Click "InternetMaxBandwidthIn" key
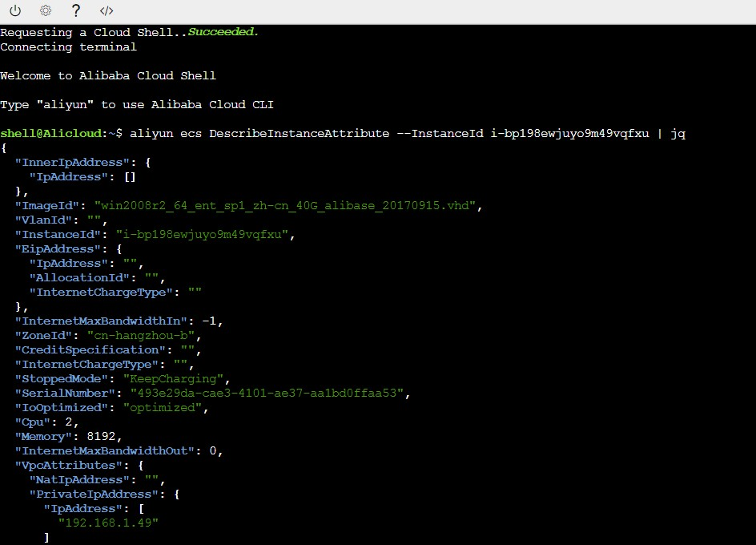Image resolution: width=756 pixels, height=545 pixels. click(x=101, y=321)
